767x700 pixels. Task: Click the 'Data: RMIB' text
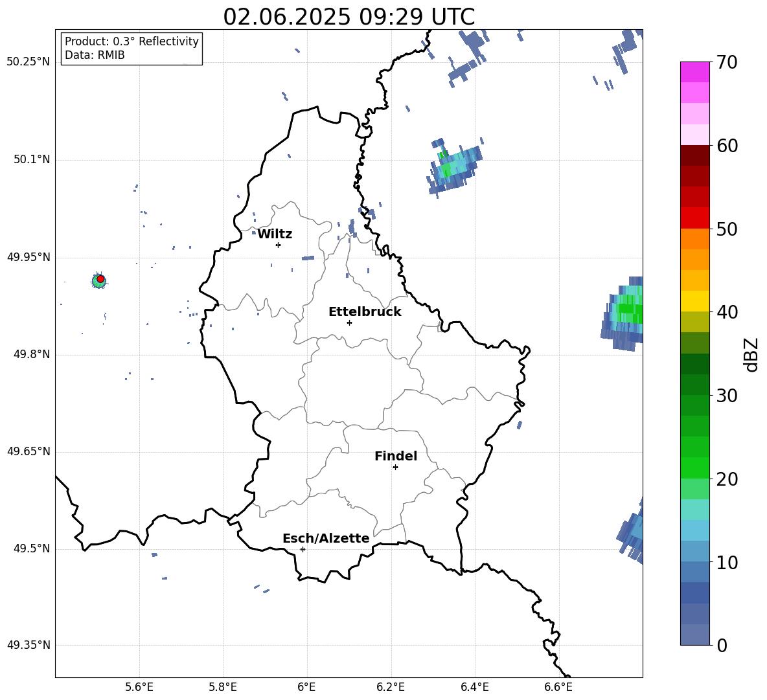point(95,55)
